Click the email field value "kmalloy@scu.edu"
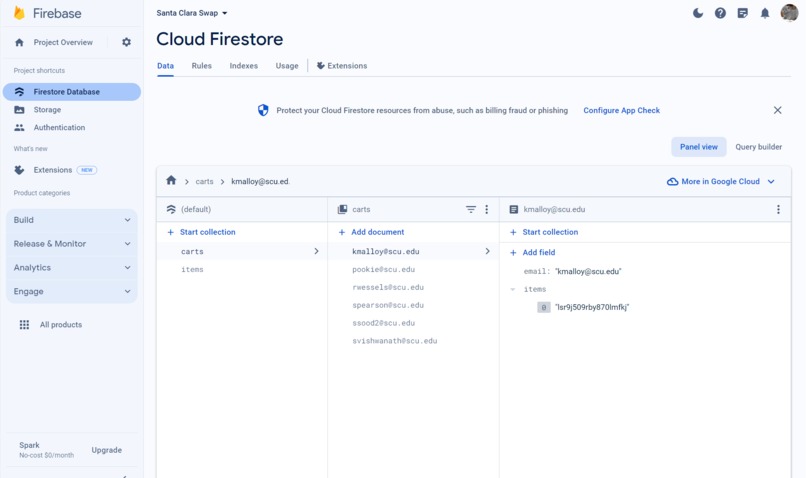Screen dimensions: 806x478 coord(588,271)
